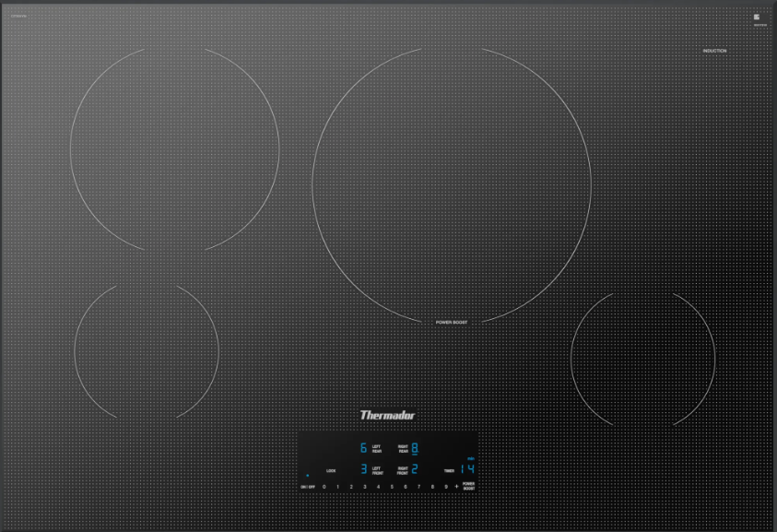Tap the INDUCTION label on the surface

click(713, 51)
